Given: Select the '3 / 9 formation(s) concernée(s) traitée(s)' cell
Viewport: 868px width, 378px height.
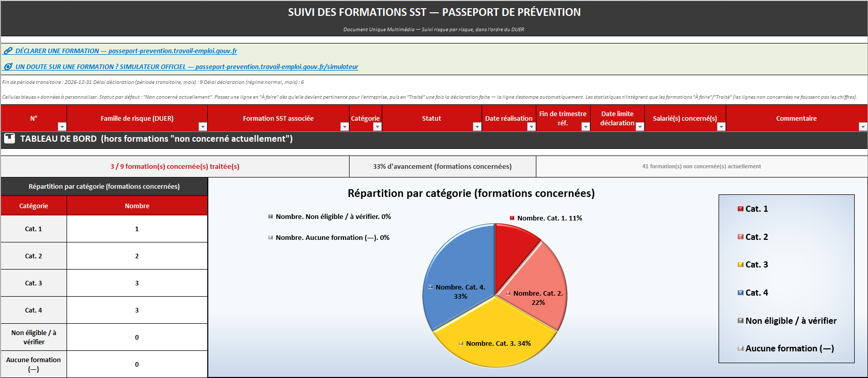Looking at the screenshot, I should coord(175,166).
